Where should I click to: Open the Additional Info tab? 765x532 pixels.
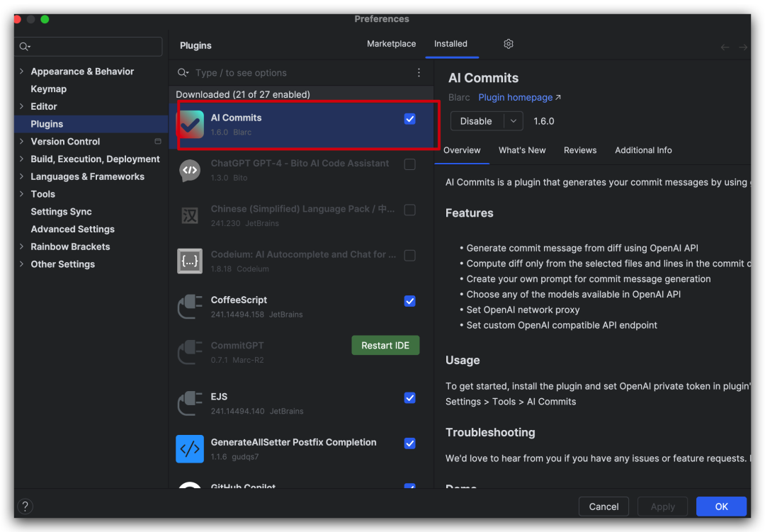(643, 150)
